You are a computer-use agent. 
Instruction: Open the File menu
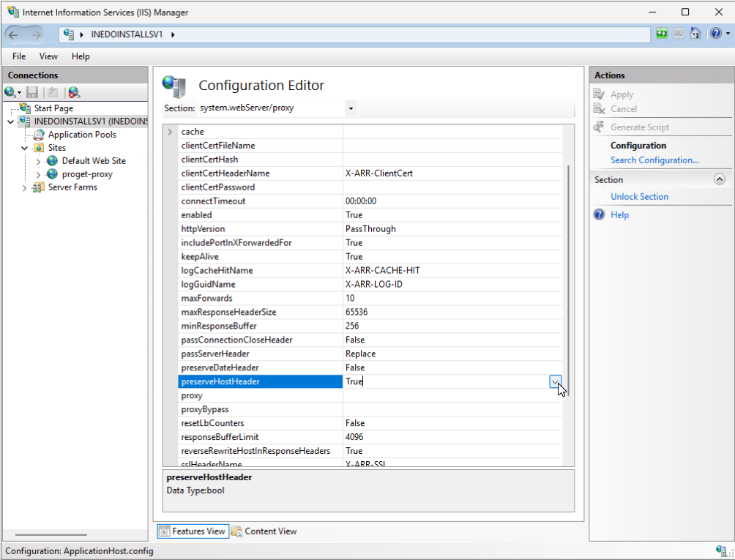coord(19,56)
